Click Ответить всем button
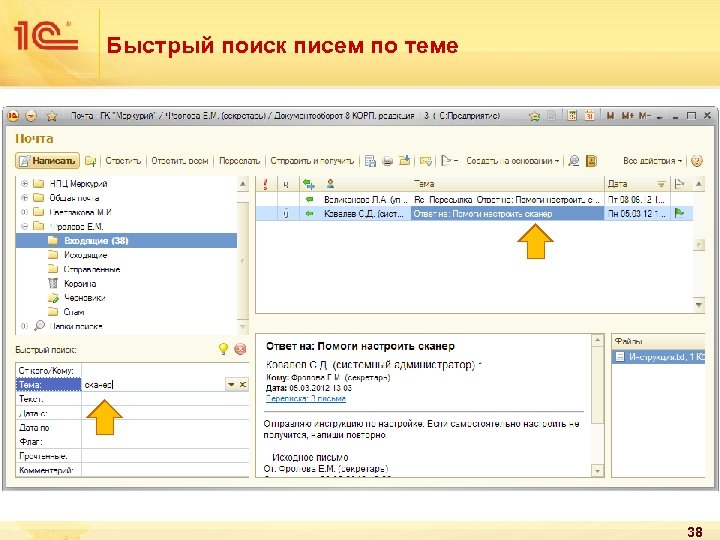The width and height of the screenshot is (720, 540). [x=180, y=161]
